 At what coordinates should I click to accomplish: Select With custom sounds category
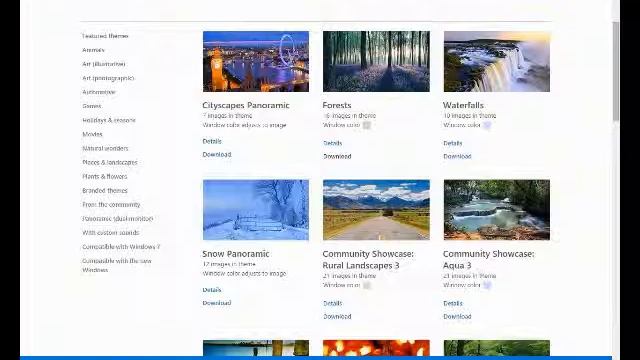click(x=111, y=233)
